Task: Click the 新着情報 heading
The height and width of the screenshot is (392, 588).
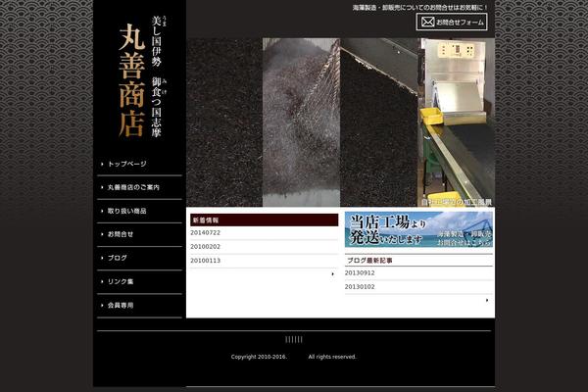Action: 264,220
